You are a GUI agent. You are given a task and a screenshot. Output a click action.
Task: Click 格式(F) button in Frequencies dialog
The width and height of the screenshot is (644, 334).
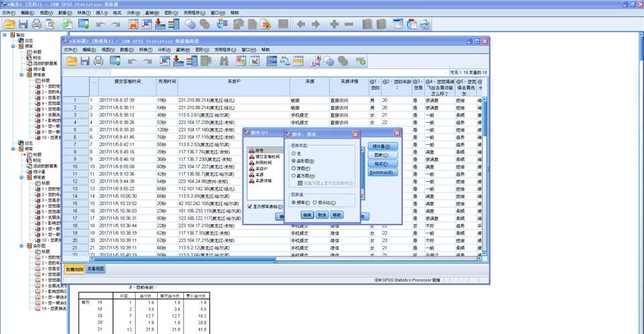click(x=382, y=164)
